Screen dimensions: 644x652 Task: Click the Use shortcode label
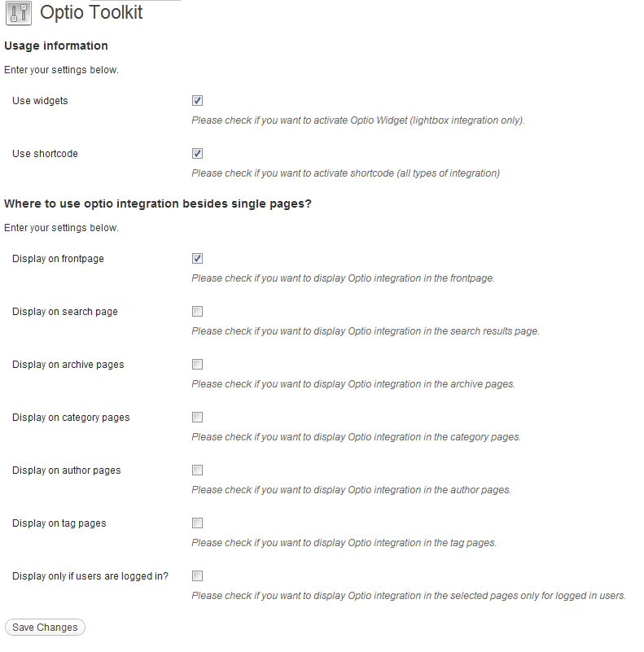tap(45, 154)
